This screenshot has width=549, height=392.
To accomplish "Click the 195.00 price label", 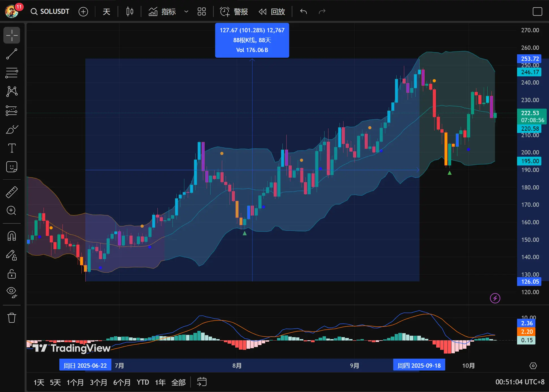I will 529,161.
